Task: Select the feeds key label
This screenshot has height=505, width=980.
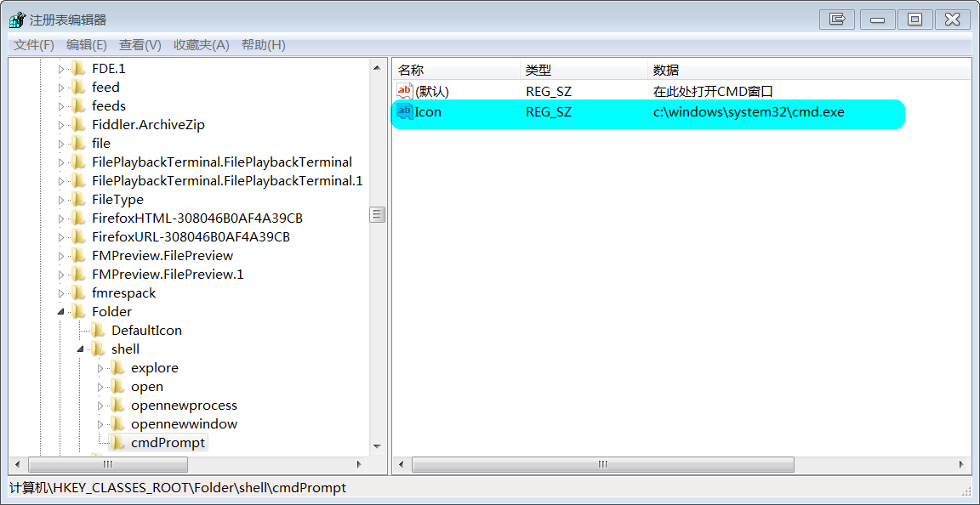Action: tap(109, 105)
